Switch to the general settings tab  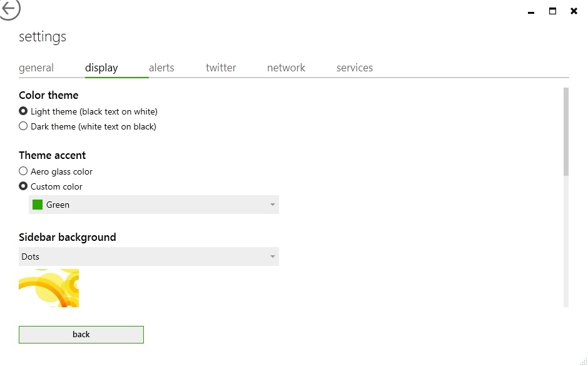[36, 68]
